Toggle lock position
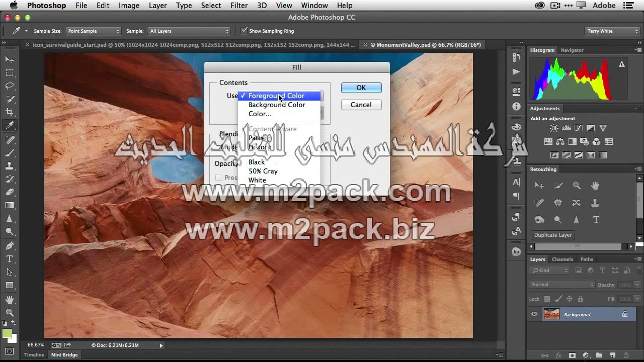The height and width of the screenshot is (362, 644). (x=570, y=299)
